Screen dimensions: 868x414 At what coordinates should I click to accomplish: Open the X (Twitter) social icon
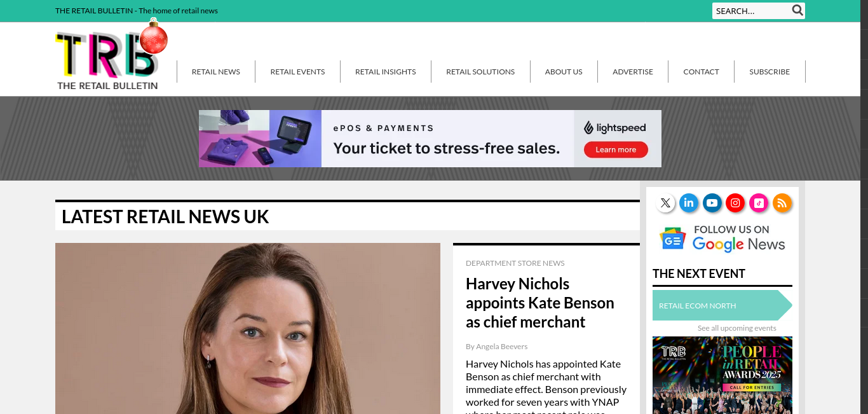point(665,203)
